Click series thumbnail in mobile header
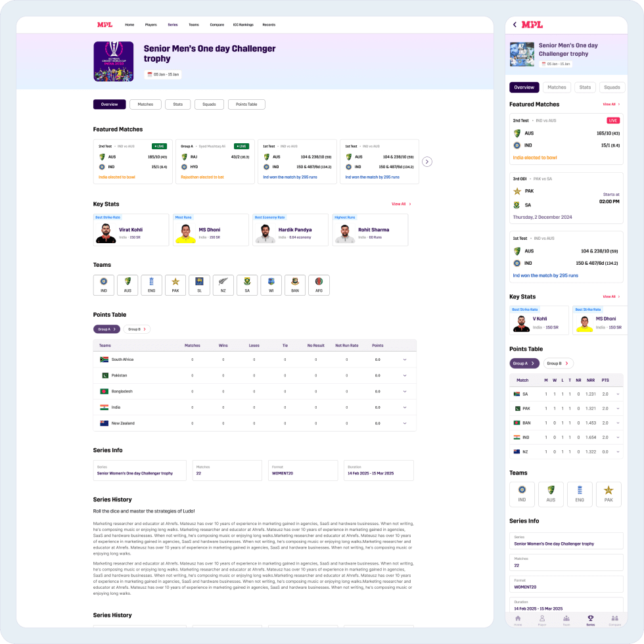 click(522, 54)
